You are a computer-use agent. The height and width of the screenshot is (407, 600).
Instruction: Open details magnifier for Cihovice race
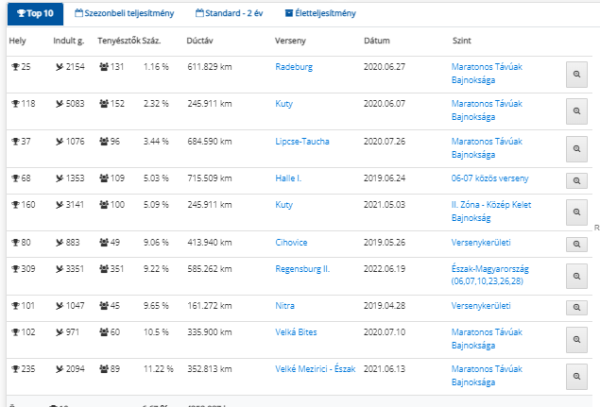tap(577, 244)
